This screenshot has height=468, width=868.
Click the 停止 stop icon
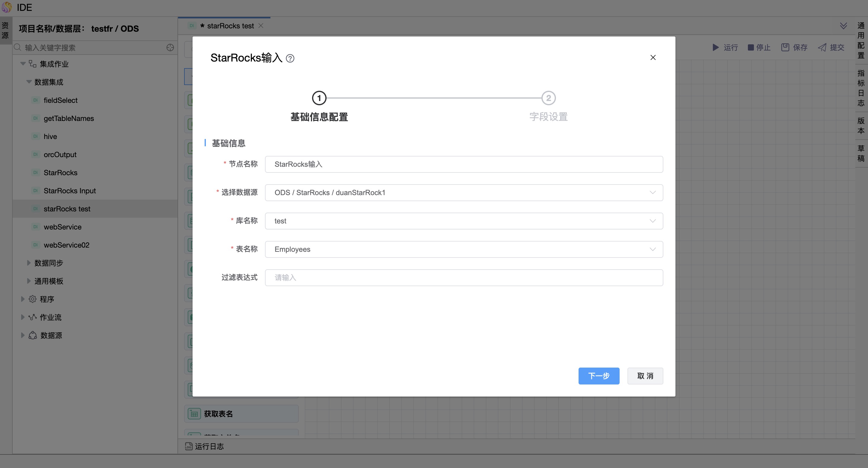(750, 47)
